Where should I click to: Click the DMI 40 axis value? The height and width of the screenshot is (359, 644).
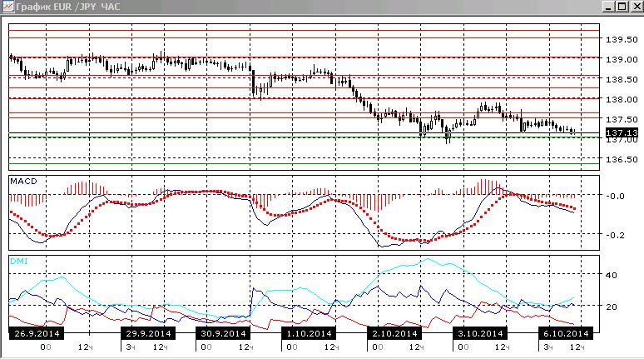click(612, 275)
